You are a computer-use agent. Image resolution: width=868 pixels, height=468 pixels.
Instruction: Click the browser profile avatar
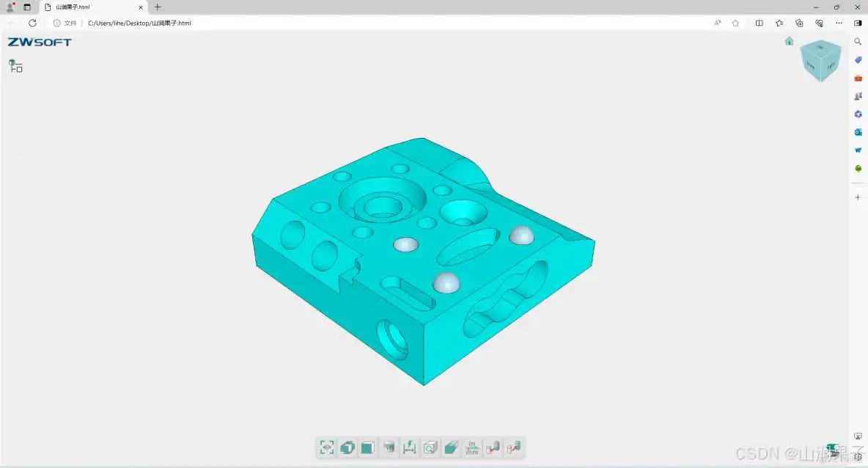coord(10,7)
